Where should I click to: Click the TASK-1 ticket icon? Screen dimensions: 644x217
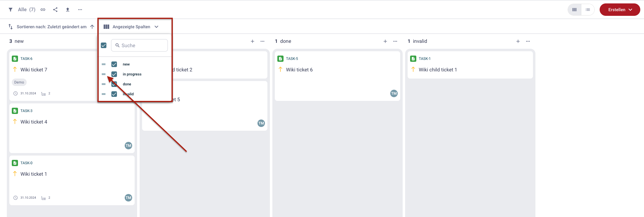(x=413, y=59)
